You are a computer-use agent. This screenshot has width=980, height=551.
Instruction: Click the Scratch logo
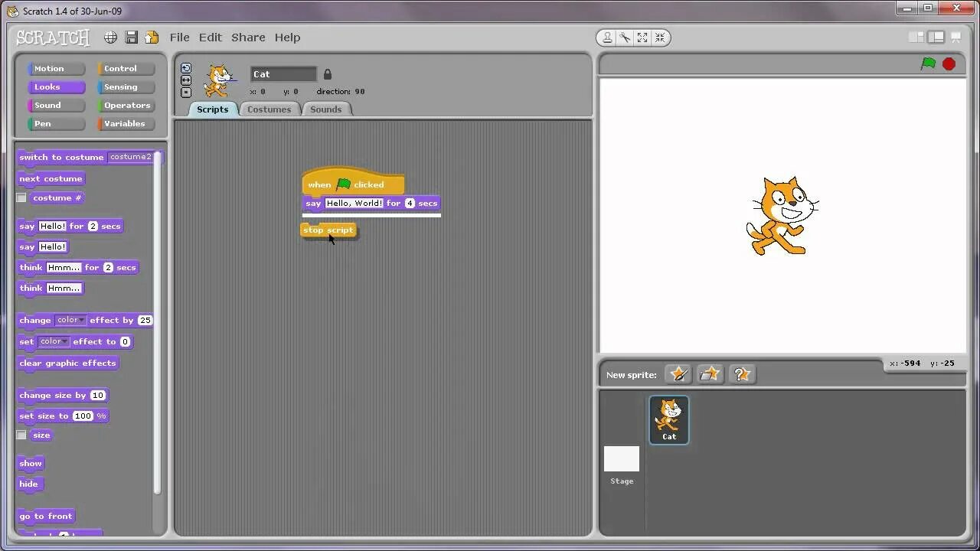coord(53,37)
